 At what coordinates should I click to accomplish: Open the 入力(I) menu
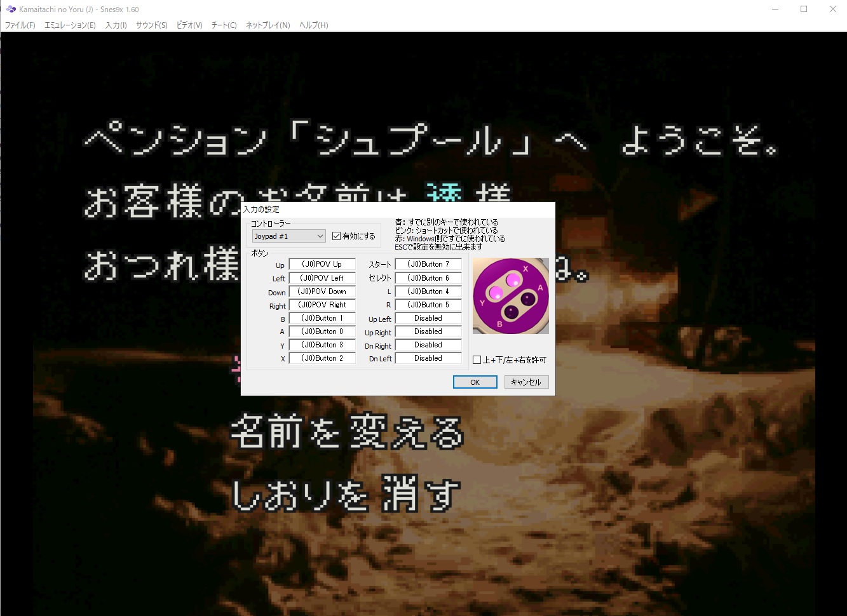tap(116, 25)
